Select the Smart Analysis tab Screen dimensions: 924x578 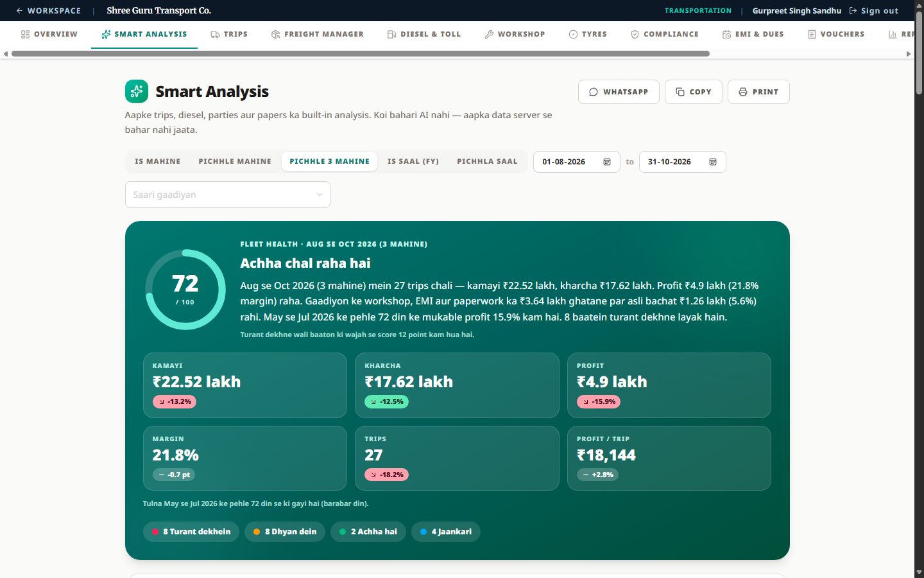[x=144, y=34]
